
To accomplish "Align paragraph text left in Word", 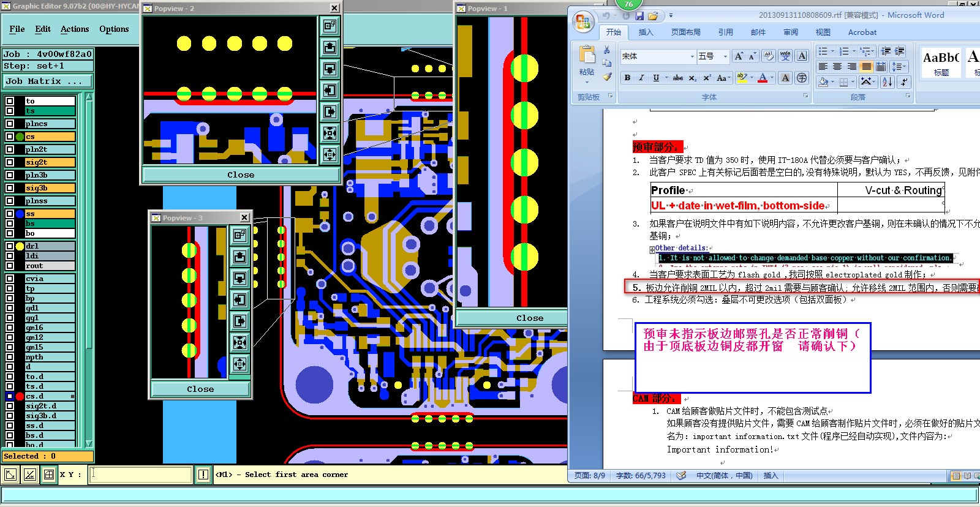I will pyautogui.click(x=823, y=66).
